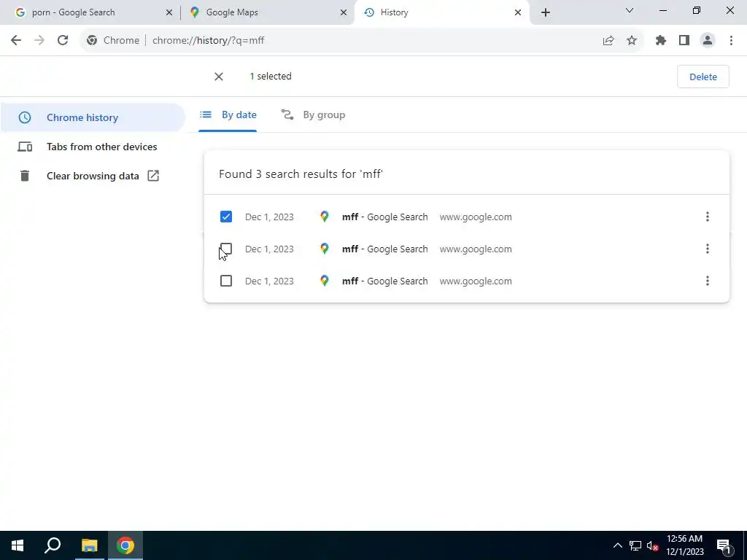This screenshot has height=560, width=747.
Task: Open Chrome history in sidebar
Action: pyautogui.click(x=93, y=117)
